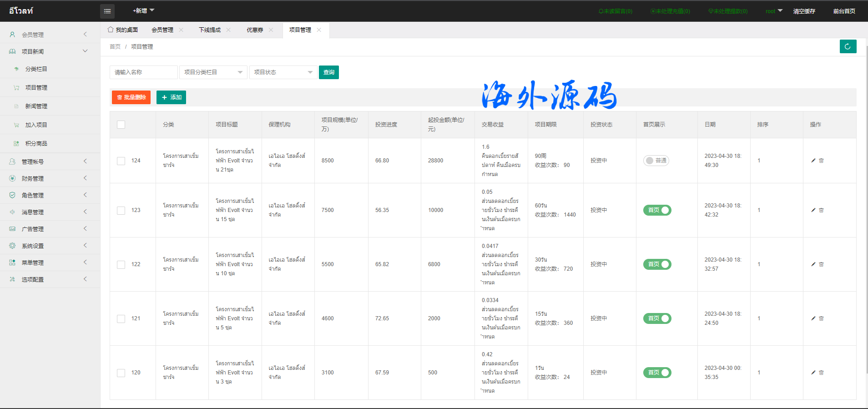868x409 pixels.
Task: Click delete trash icon for row 120
Action: click(x=821, y=373)
